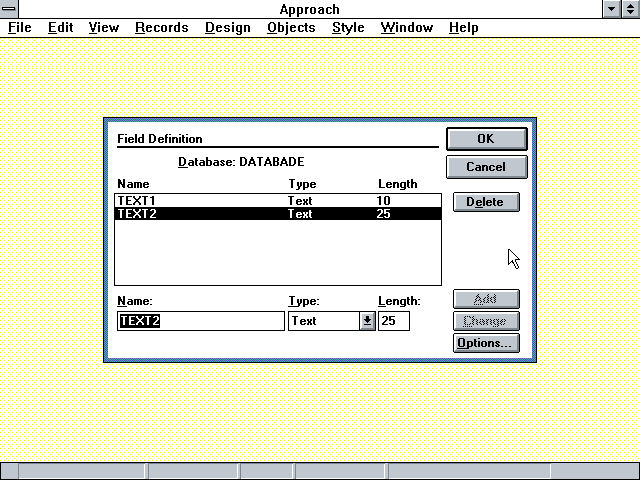
Task: Cancel the Field Definition dialog
Action: coord(487,167)
